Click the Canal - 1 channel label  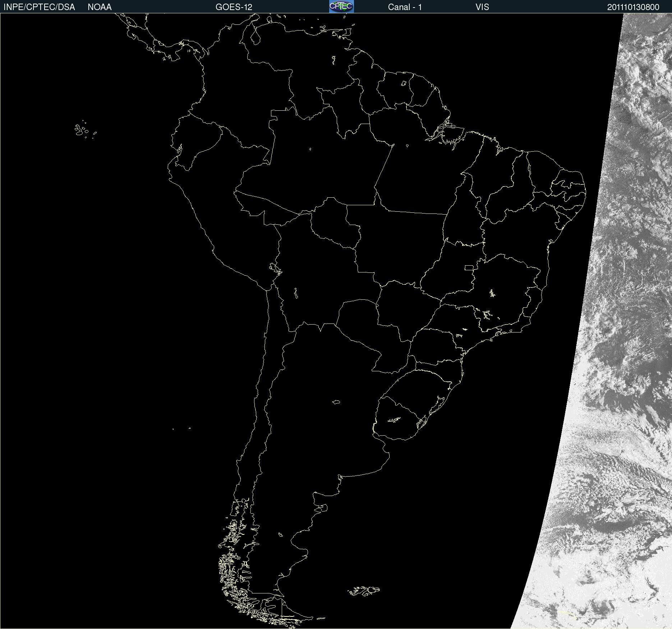pos(405,7)
